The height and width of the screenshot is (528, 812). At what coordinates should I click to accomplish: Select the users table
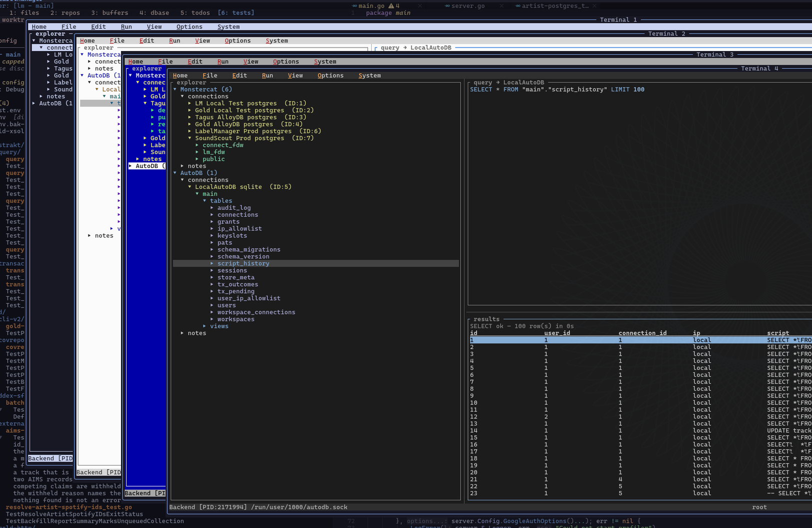(227, 306)
